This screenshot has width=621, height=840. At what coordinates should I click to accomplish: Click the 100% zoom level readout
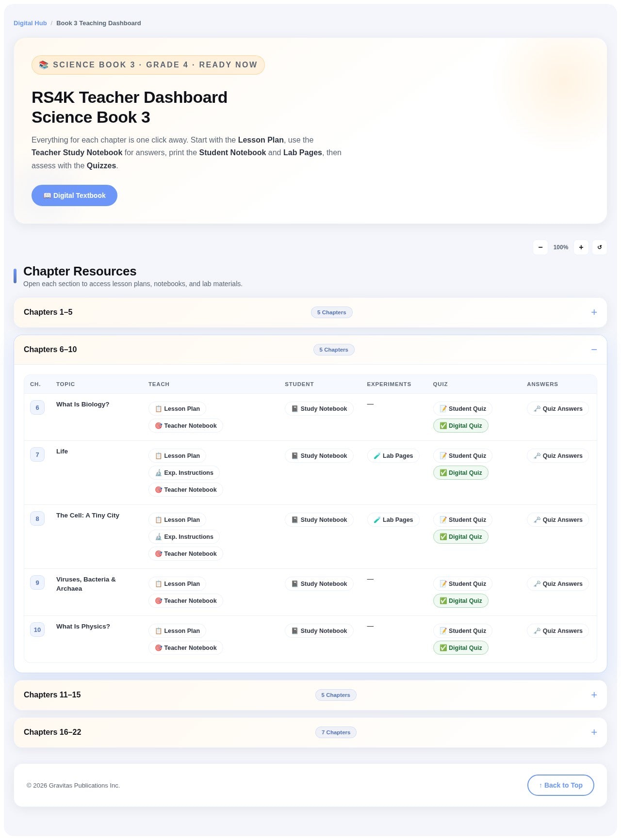pyautogui.click(x=561, y=247)
